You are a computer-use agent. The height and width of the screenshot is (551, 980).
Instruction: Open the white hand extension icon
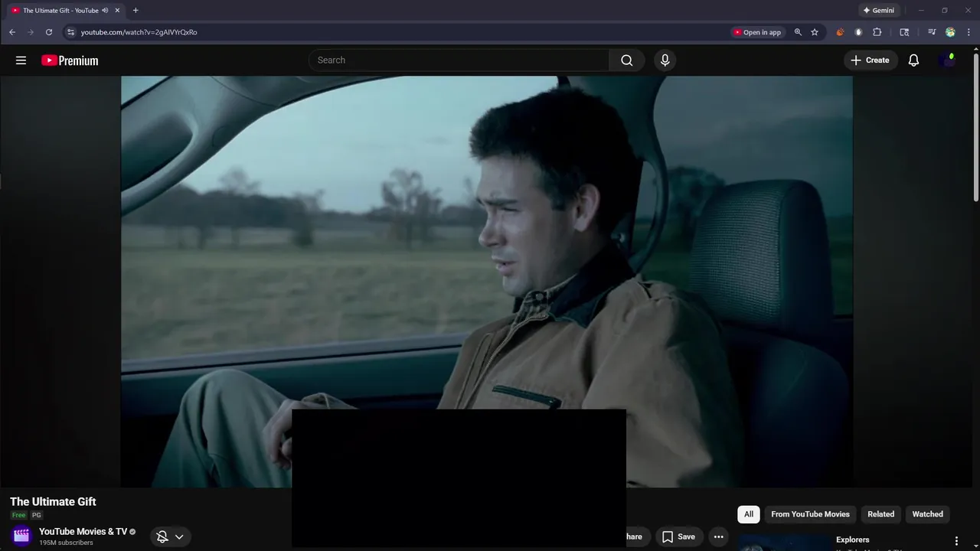pos(858,32)
